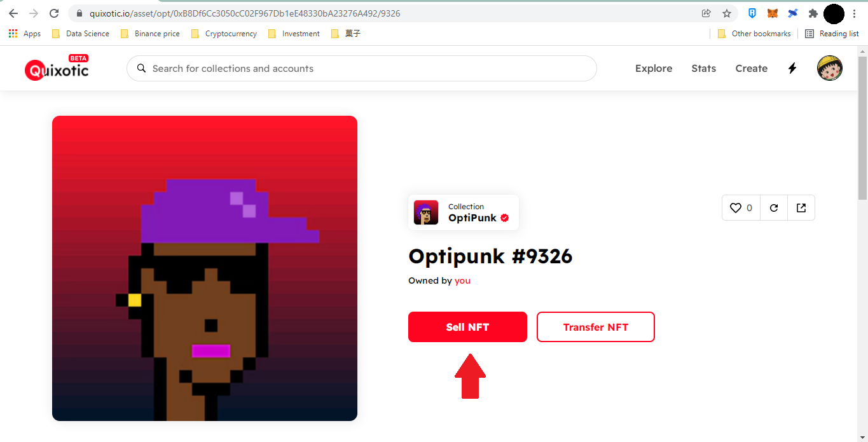Refresh the NFT metadata
This screenshot has width=868, height=442.
pyautogui.click(x=774, y=208)
